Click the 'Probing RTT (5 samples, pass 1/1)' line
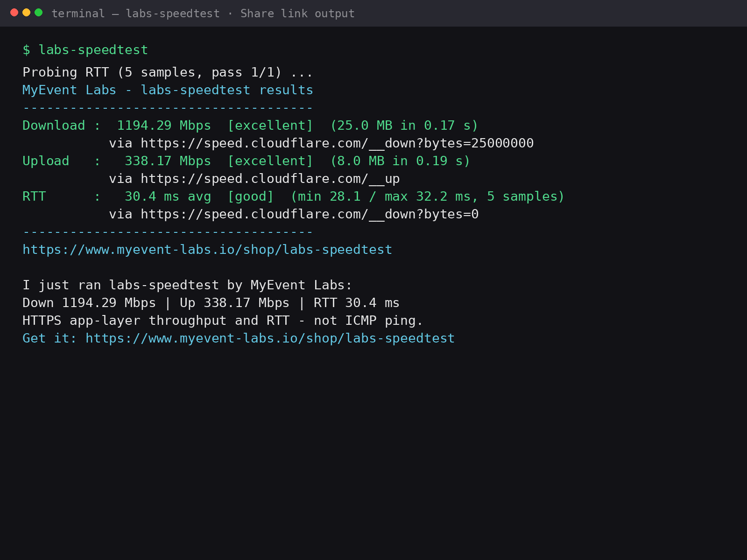Image resolution: width=747 pixels, height=560 pixels. (x=168, y=72)
